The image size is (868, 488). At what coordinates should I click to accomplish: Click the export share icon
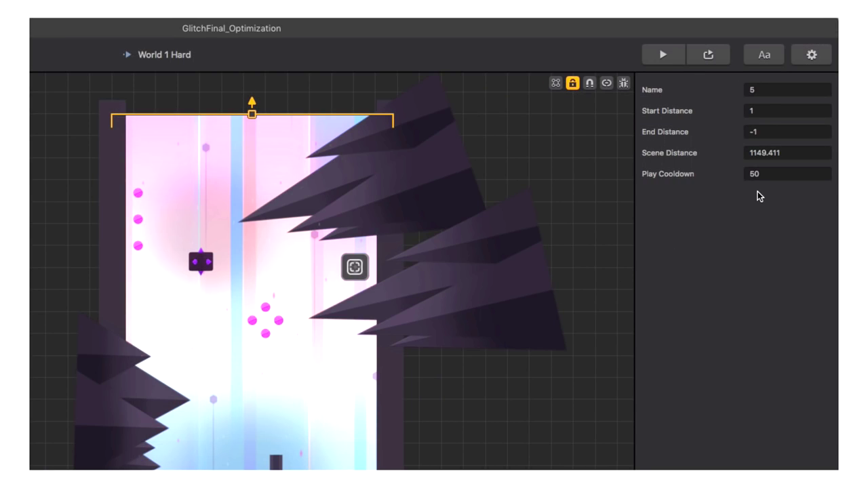tap(708, 55)
